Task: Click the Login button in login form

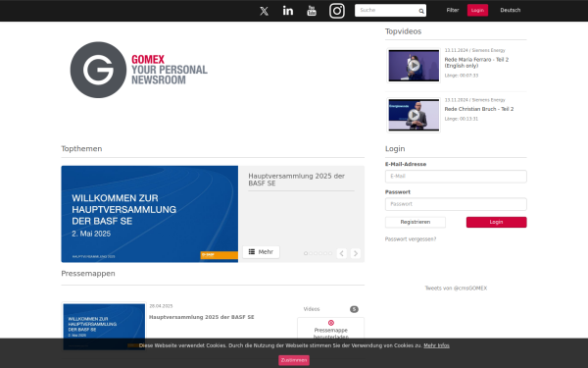Action: 496,222
